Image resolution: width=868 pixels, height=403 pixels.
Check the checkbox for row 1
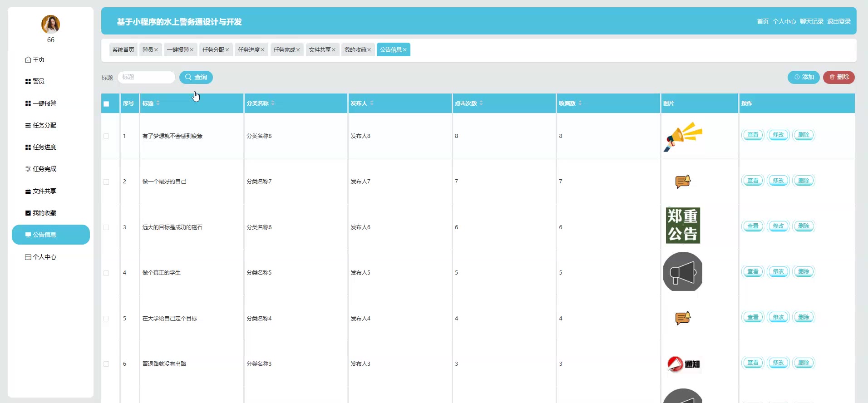click(106, 136)
